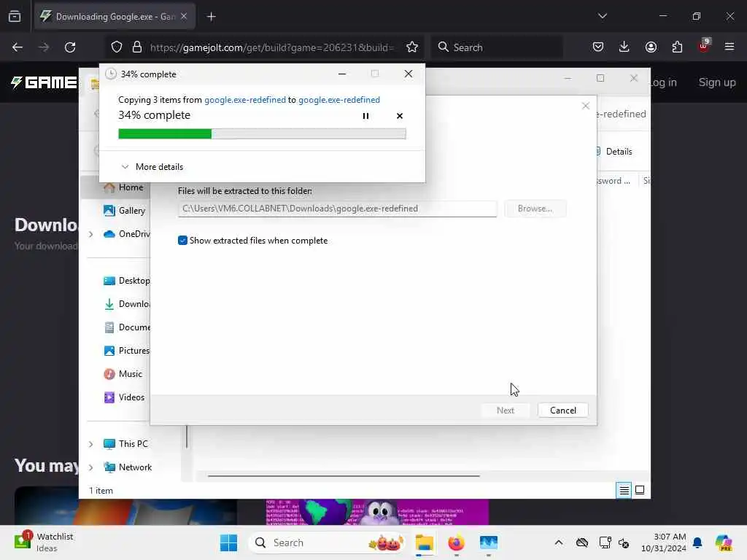Open File Explorer from taskbar

click(x=424, y=542)
